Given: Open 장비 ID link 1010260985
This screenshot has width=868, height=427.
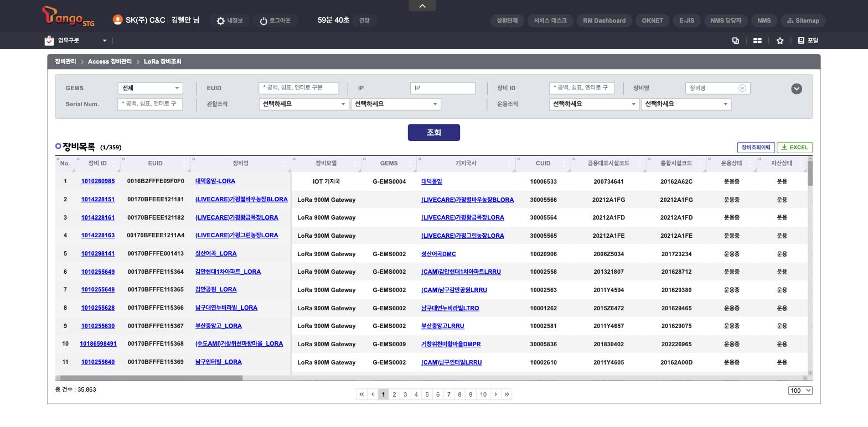Looking at the screenshot, I should click(98, 181).
